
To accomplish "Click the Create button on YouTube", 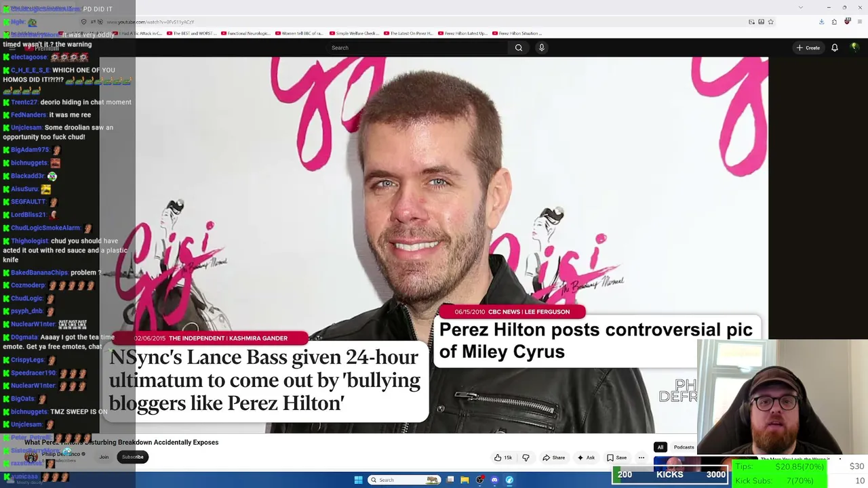I will coord(808,47).
